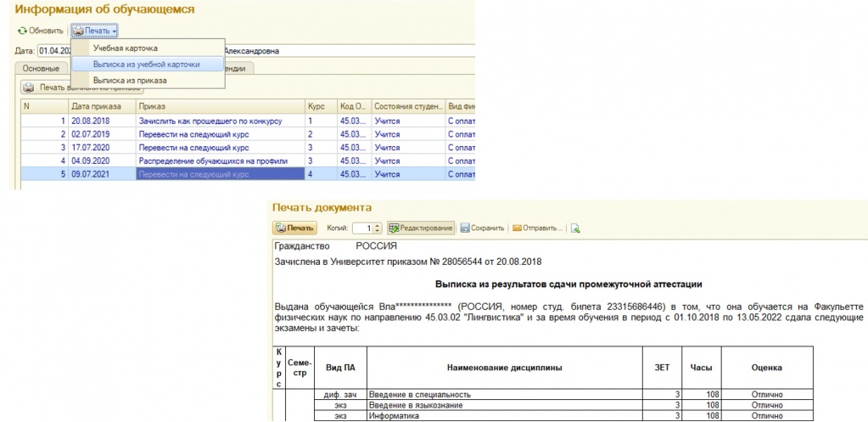The image size is (868, 422).
Task: Click 'Введение в языкознание' discipline cell
Action: [x=504, y=405]
